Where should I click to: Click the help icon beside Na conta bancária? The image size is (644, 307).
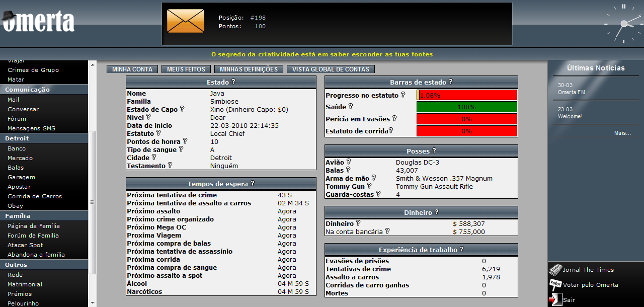point(387,232)
